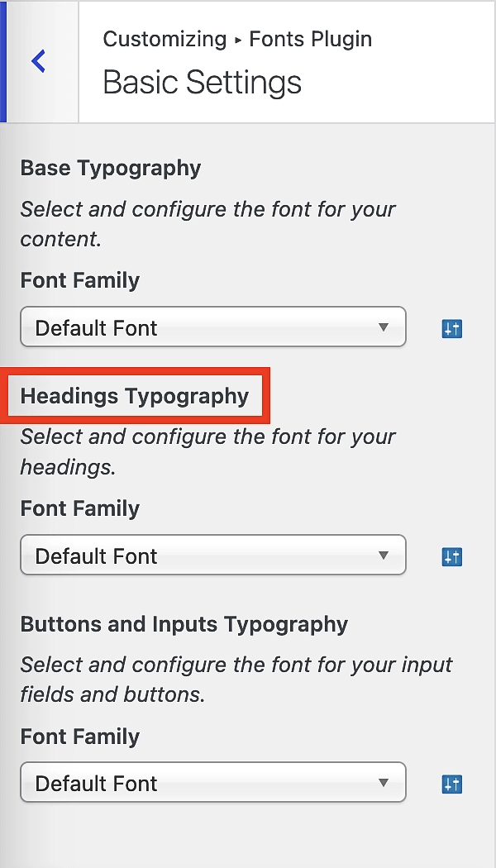Click the Base Typography section heading
Viewport: 496px width, 868px height.
111,168
